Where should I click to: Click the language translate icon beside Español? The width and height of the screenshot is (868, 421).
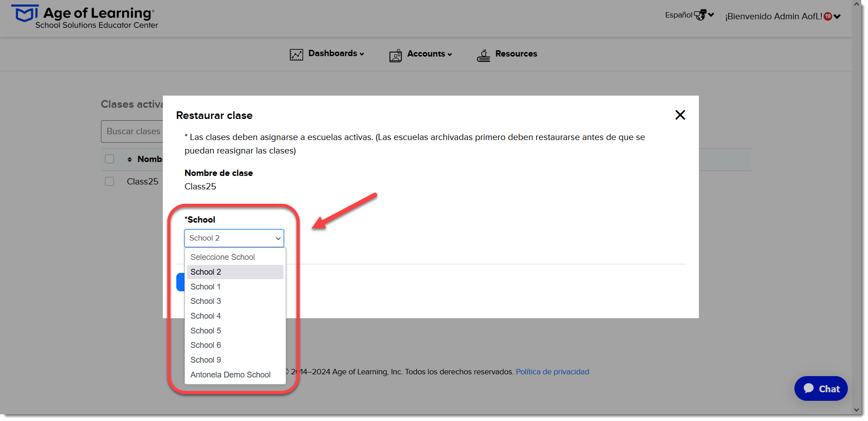700,15
